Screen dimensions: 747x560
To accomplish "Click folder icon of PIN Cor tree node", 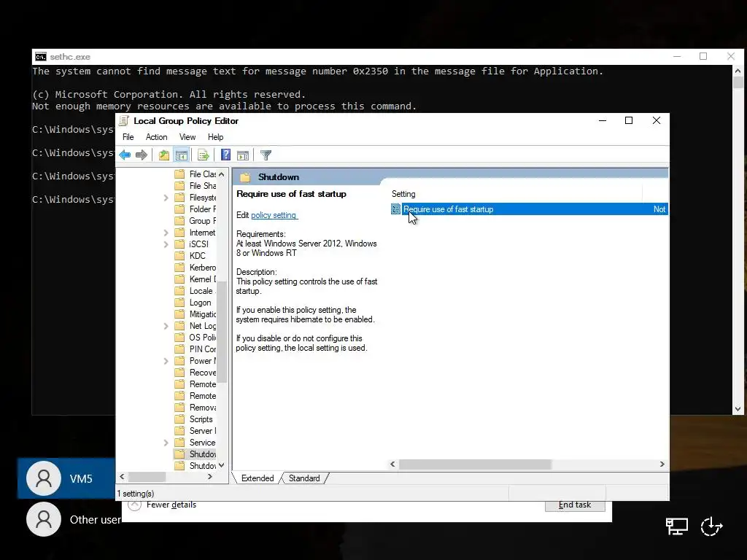I will (179, 349).
